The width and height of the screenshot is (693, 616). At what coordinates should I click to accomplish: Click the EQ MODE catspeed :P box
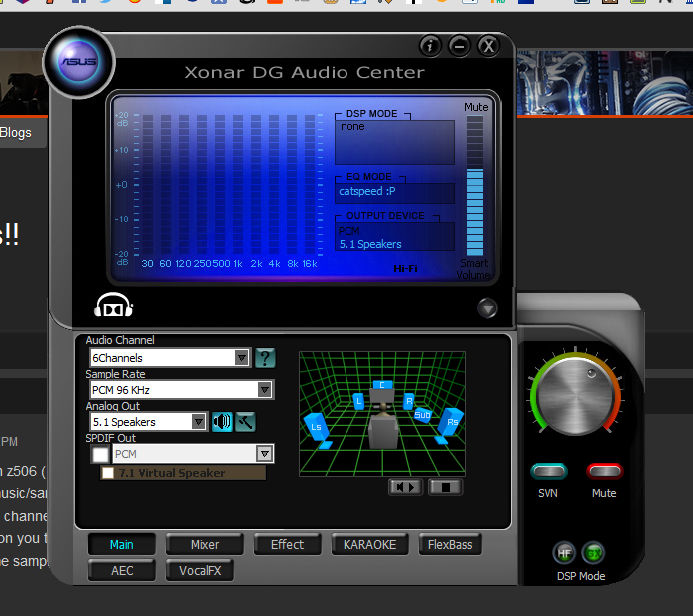pyautogui.click(x=395, y=193)
